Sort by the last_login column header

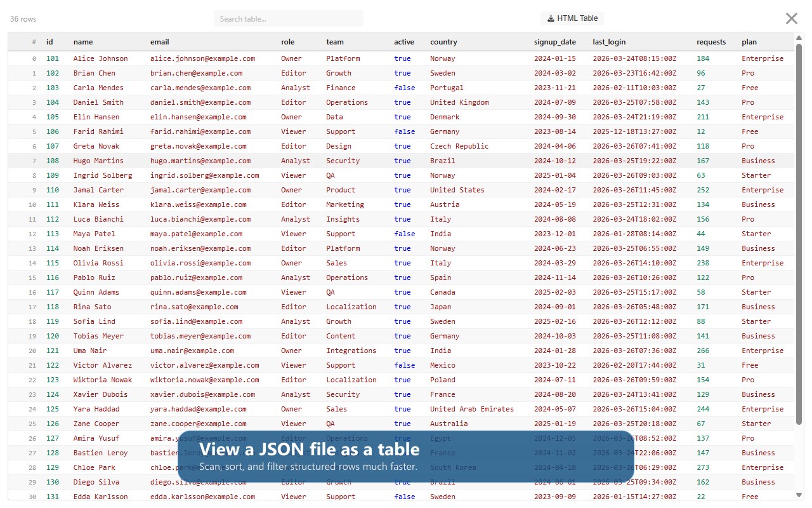[609, 42]
